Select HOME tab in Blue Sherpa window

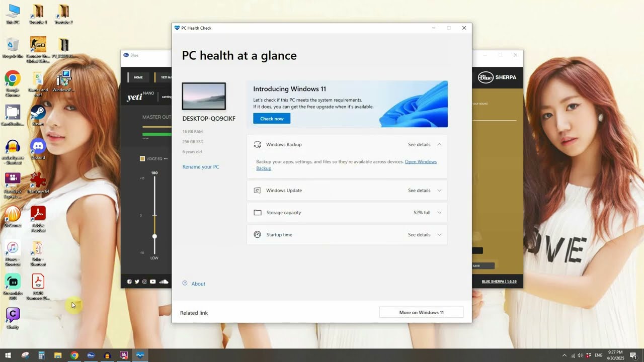pyautogui.click(x=138, y=77)
